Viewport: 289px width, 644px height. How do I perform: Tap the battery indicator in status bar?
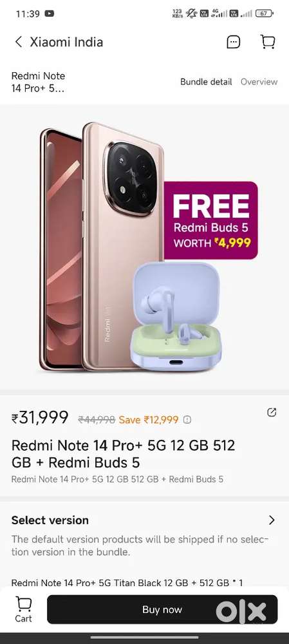pos(264,14)
